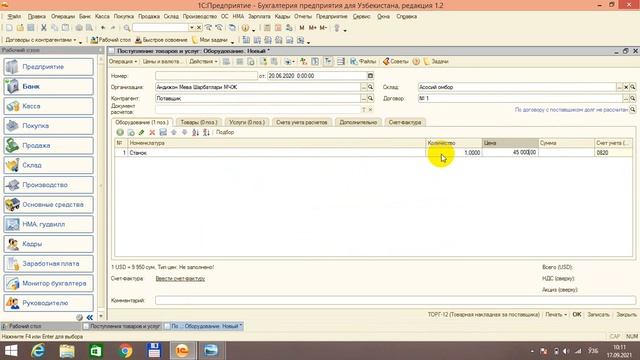Open the Советы tips button
This screenshot has height=360, width=640.
pos(396,61)
